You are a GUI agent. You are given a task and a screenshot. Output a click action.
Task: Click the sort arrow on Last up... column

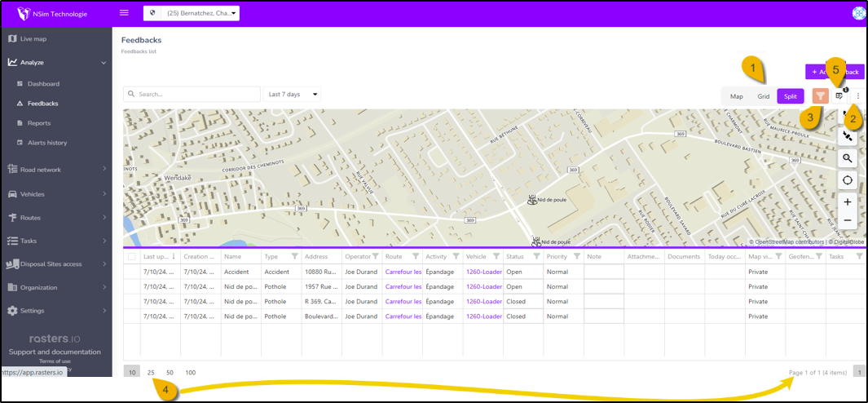[x=175, y=257]
